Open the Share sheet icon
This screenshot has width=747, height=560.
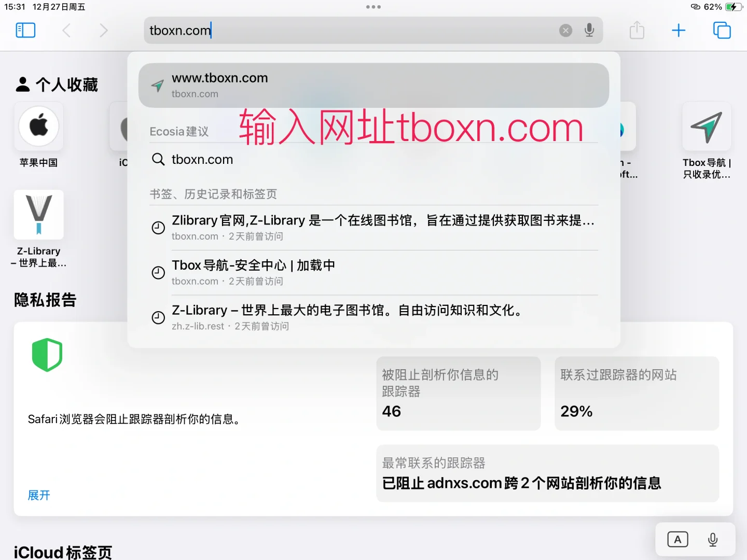637,30
